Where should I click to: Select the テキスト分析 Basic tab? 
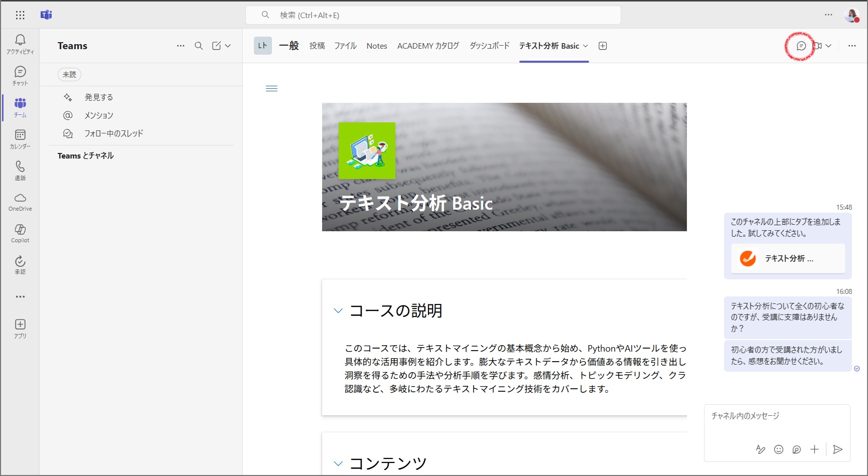click(x=549, y=46)
